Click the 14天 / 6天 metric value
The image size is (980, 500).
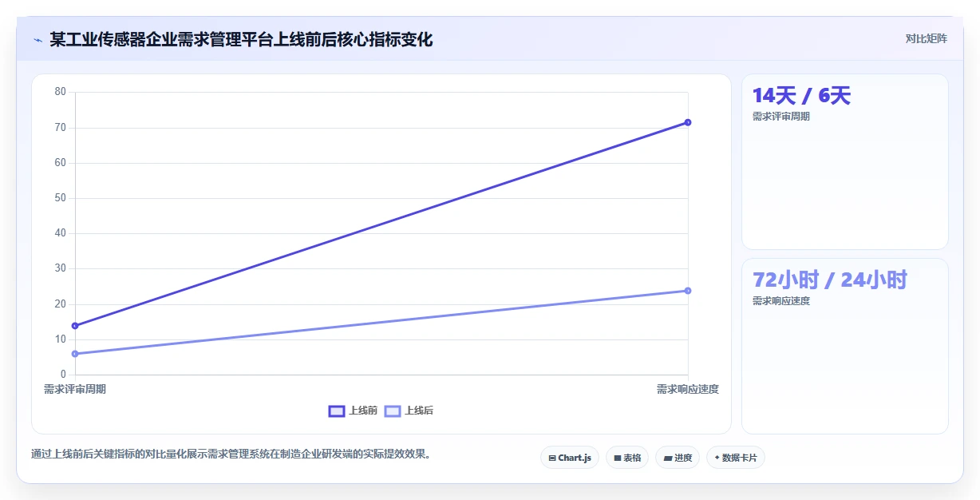tap(801, 96)
